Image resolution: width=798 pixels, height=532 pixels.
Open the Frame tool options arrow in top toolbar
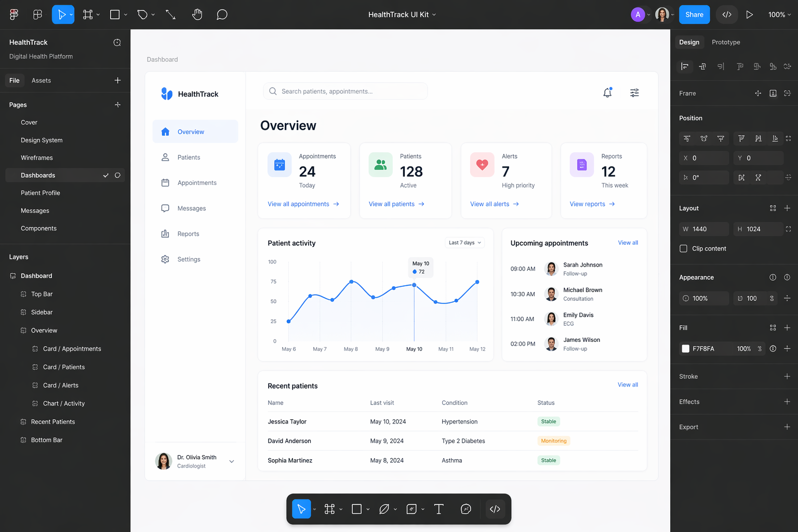[98, 15]
